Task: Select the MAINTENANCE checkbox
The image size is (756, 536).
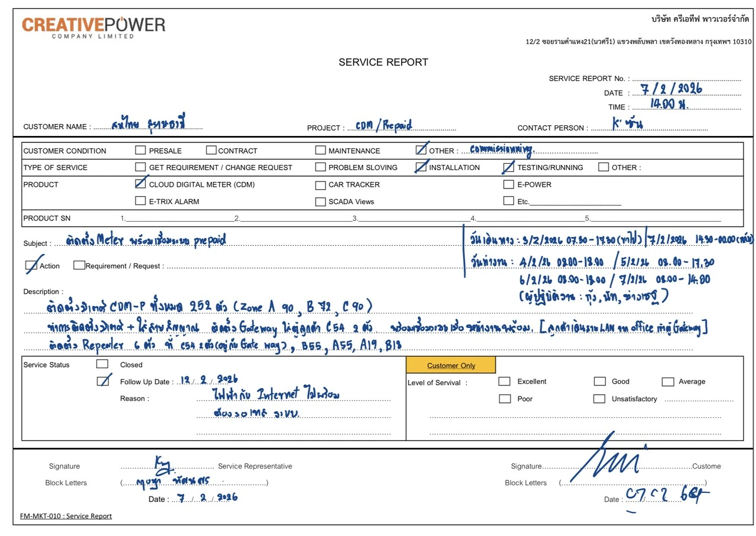Action: (x=320, y=150)
